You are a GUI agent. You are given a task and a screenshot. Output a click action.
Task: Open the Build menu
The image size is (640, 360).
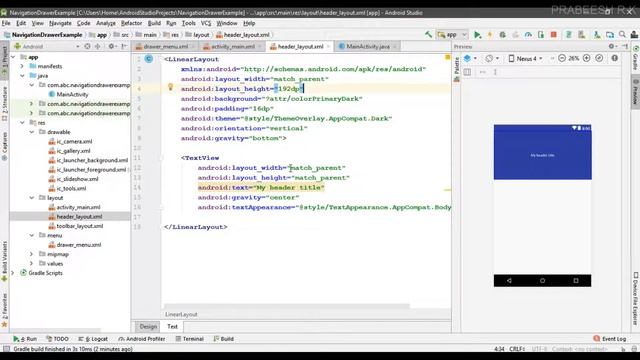tap(154, 23)
